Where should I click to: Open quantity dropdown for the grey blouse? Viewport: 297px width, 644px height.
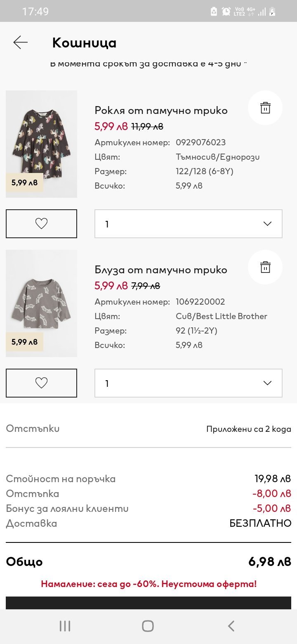(189, 383)
